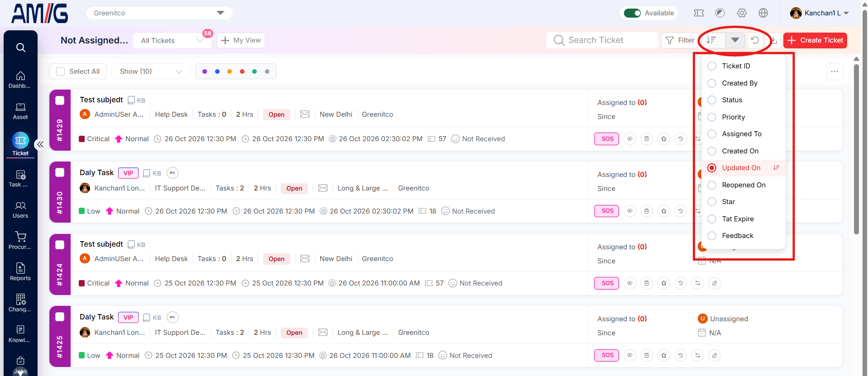Open the three-dots more options menu
Image resolution: width=868 pixels, height=376 pixels.
[x=834, y=71]
